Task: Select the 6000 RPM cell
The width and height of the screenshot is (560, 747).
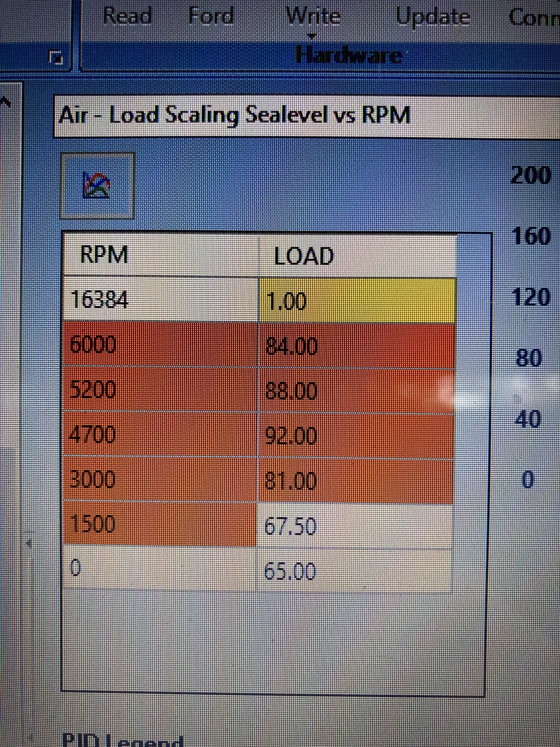Action: pos(161,344)
